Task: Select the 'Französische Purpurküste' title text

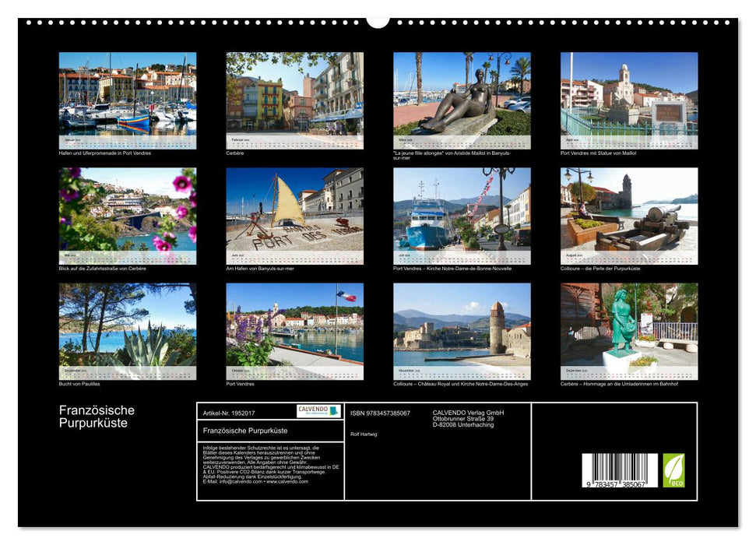Action: (x=95, y=415)
